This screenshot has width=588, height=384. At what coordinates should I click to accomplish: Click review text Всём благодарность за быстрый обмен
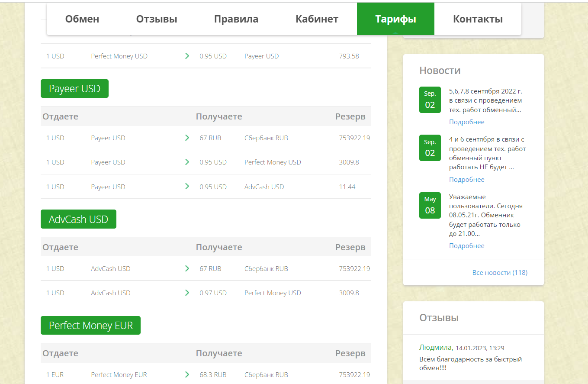(471, 363)
